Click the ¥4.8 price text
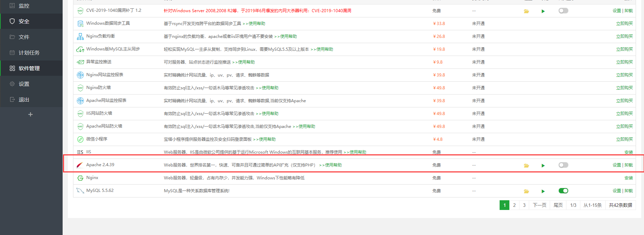Viewport: 644px width, 235px height. click(438, 139)
